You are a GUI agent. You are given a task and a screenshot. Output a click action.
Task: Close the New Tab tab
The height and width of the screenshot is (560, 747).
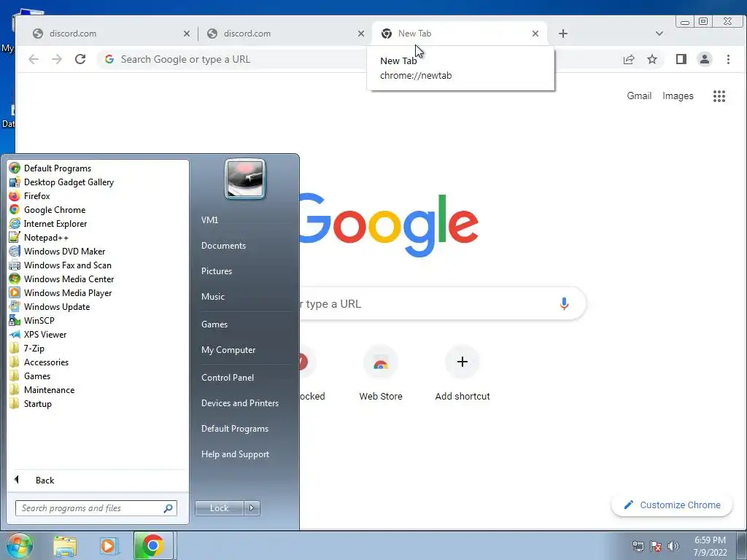535,34
